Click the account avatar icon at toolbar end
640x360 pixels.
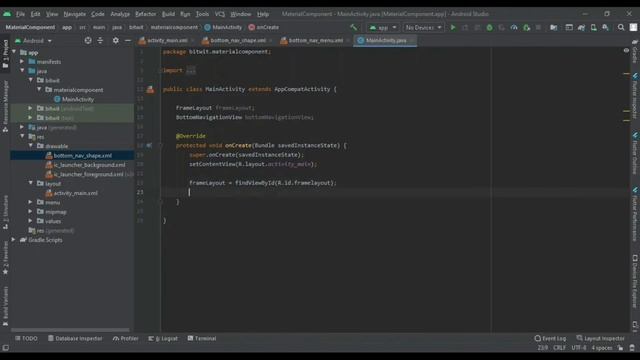(633, 27)
